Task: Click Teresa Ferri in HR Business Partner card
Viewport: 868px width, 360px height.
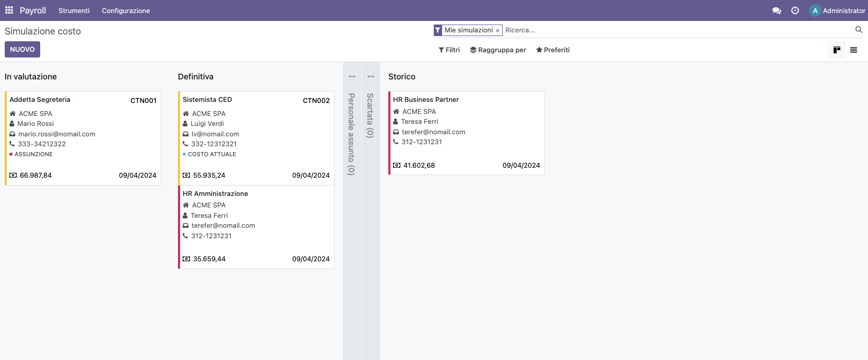Action: pos(420,122)
